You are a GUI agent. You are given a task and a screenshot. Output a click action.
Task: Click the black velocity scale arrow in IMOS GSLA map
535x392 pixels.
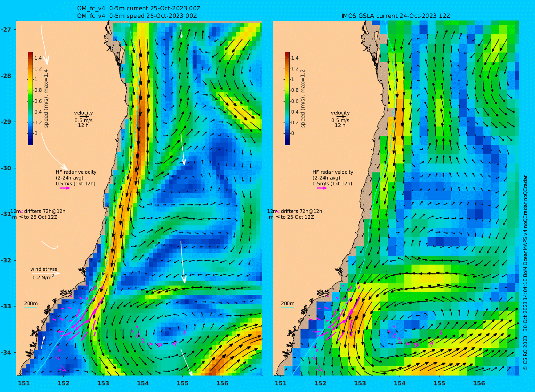click(x=341, y=117)
